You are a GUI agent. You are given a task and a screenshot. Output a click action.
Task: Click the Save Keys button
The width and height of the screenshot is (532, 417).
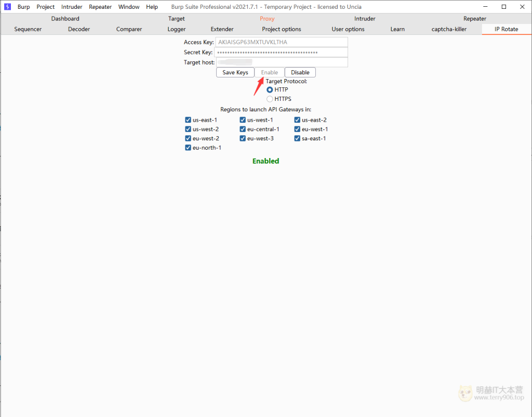235,72
